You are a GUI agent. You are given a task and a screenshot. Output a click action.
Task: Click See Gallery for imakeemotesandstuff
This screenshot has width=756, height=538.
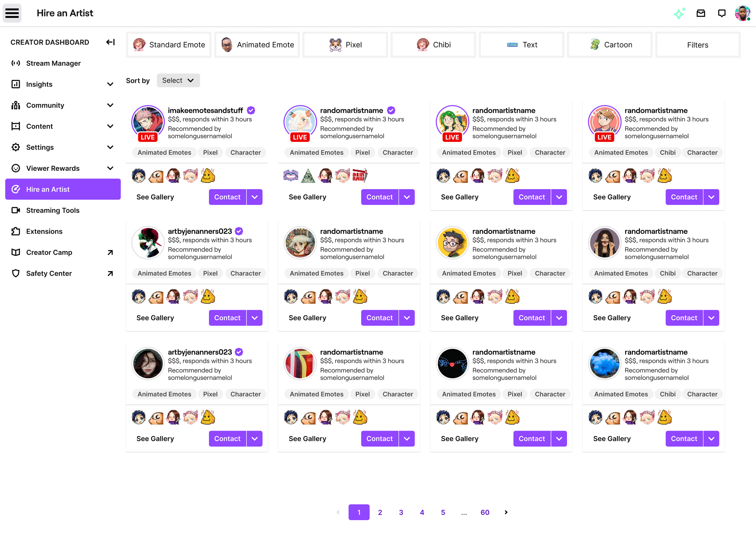155,197
